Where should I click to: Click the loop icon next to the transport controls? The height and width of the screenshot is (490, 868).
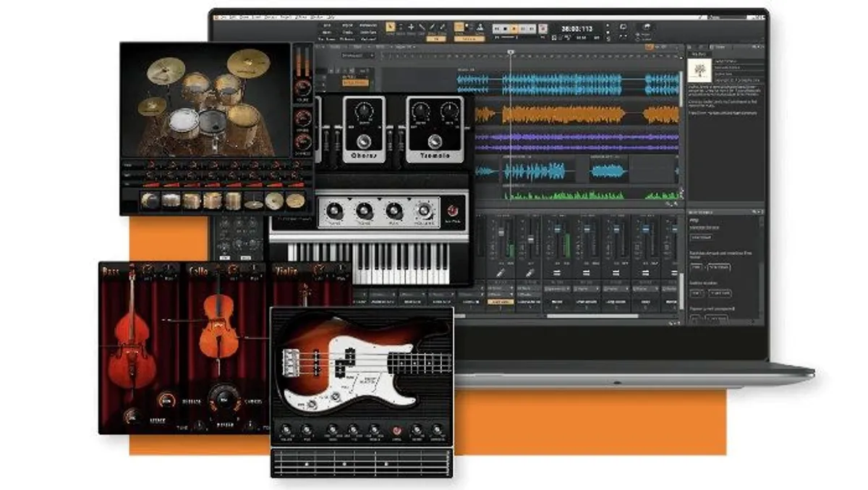point(624,27)
